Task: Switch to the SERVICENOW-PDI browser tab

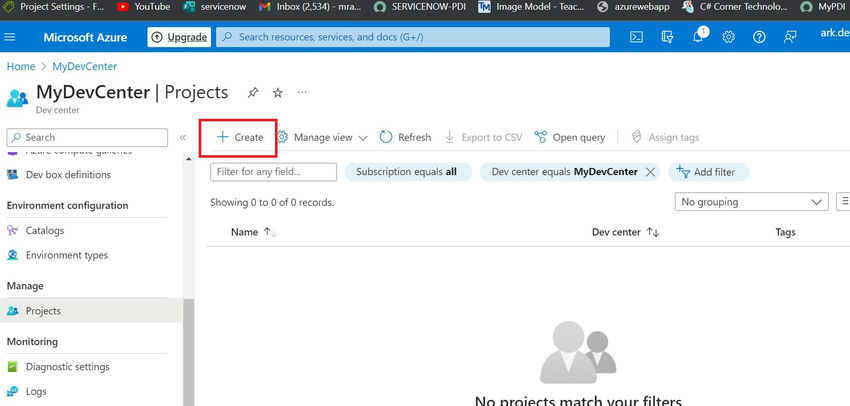Action: click(420, 7)
